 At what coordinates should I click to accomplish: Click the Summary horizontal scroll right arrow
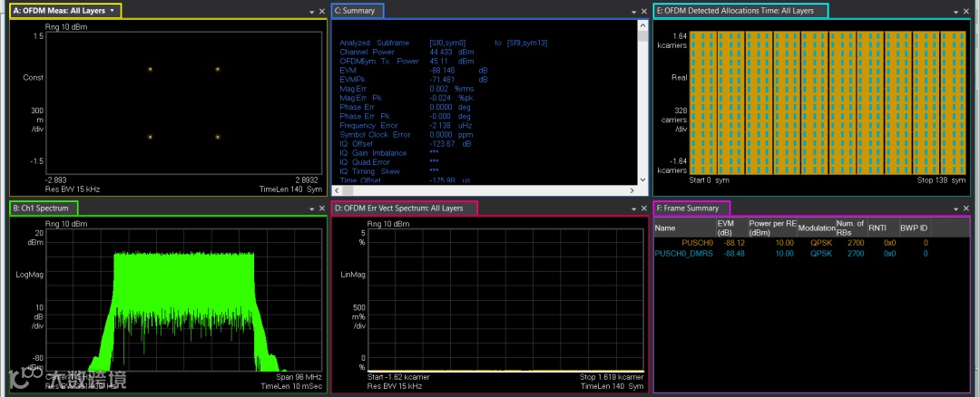click(632, 189)
